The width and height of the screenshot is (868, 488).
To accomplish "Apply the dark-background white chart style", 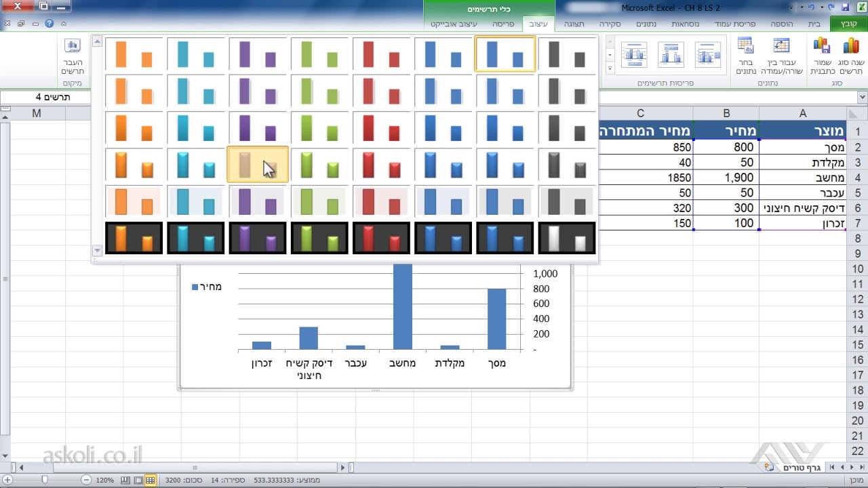I will tap(567, 238).
